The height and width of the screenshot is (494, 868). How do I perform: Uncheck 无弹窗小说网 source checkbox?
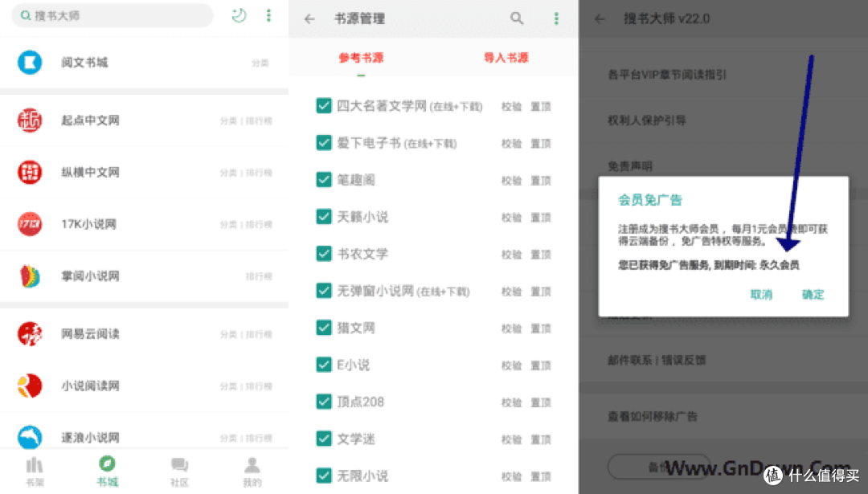pyautogui.click(x=324, y=291)
